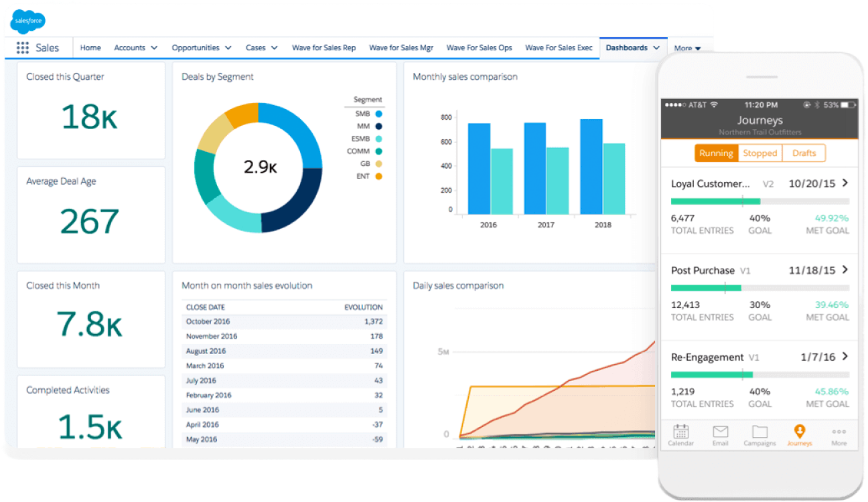Select the Journeys pin icon

[799, 431]
